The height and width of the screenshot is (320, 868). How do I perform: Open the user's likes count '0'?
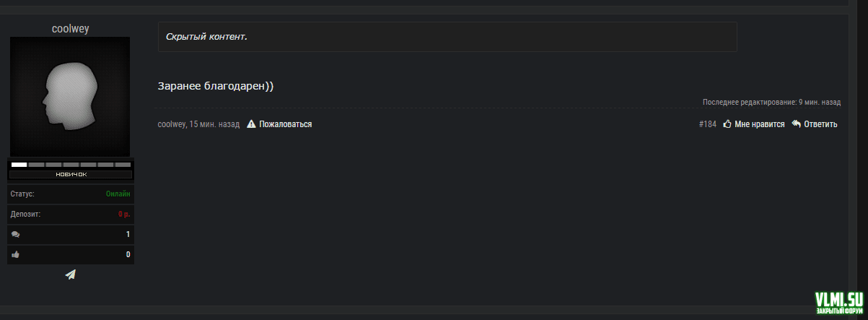(128, 255)
